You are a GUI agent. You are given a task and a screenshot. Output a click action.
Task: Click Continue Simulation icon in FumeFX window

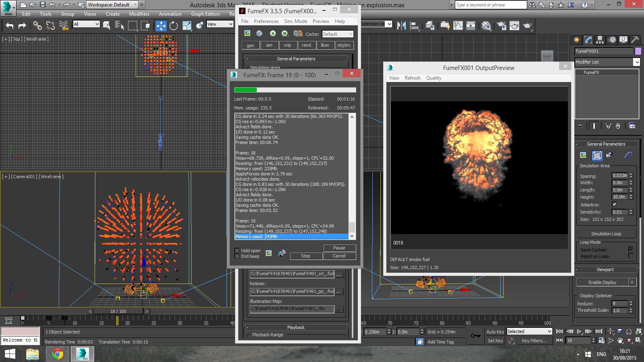point(285,33)
